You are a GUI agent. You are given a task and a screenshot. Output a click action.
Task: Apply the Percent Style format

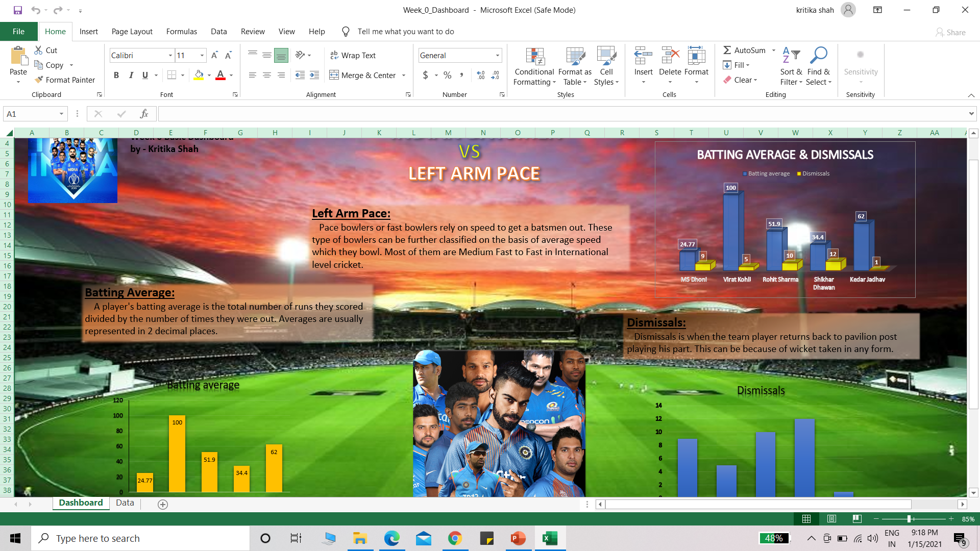[x=448, y=74]
